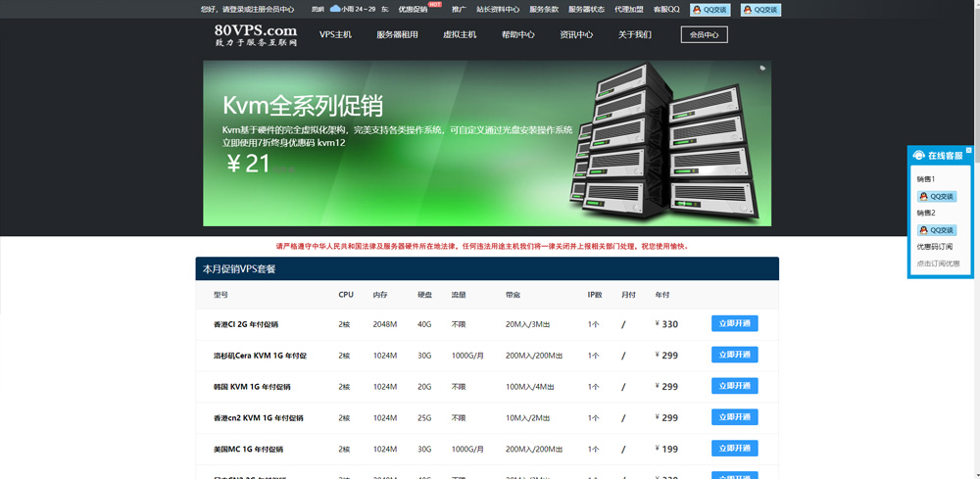Open 站长资料中心 link in top bar

tap(498, 9)
